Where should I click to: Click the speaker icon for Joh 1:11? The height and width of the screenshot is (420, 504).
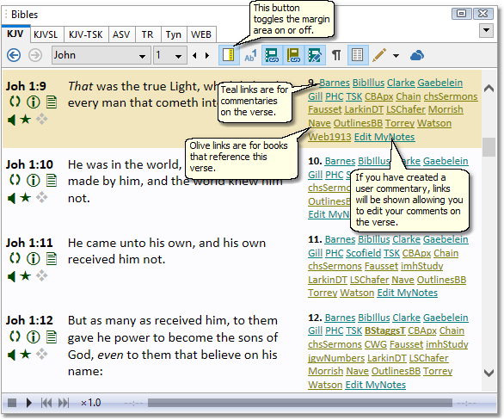coord(11,276)
